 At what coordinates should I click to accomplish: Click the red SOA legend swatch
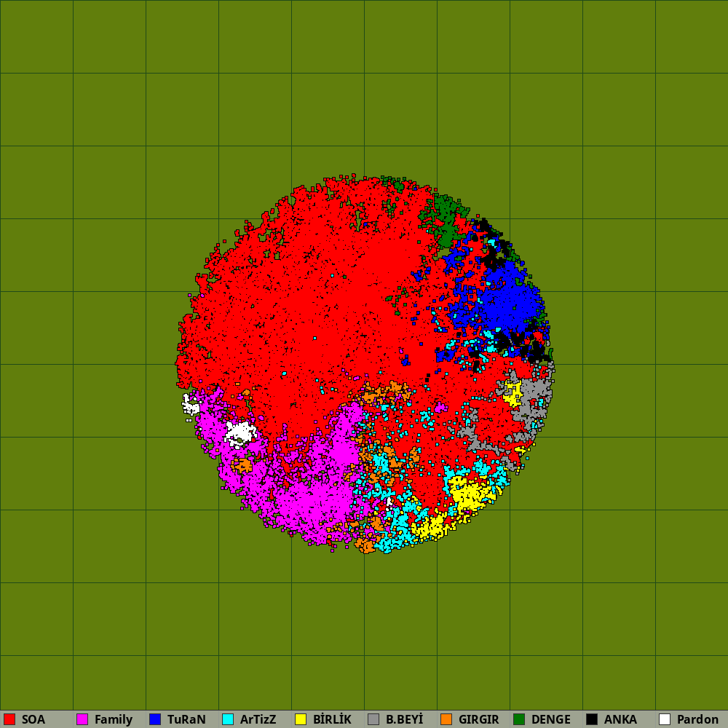click(x=9, y=719)
